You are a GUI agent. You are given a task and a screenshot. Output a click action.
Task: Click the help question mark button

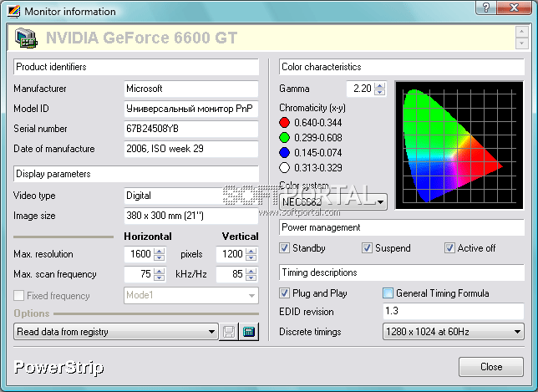point(486,8)
